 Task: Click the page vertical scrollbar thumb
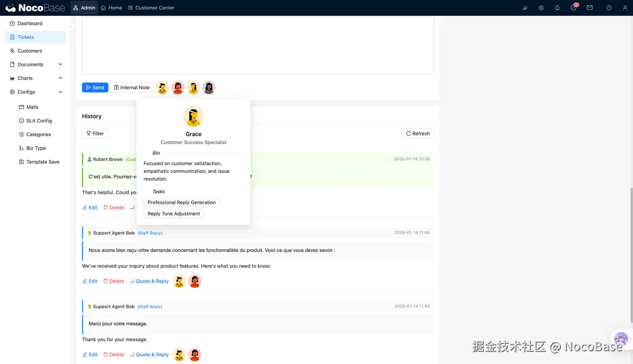tap(631, 254)
